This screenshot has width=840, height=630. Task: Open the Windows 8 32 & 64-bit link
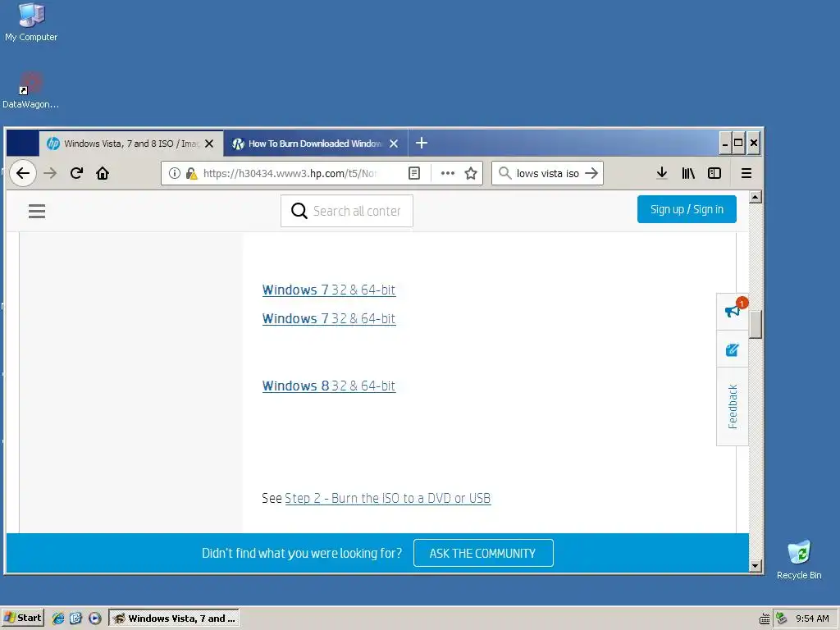(x=329, y=386)
